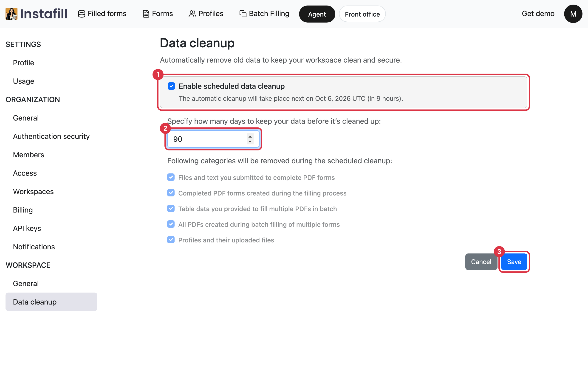Decrease days using stepper down arrow

pyautogui.click(x=250, y=142)
